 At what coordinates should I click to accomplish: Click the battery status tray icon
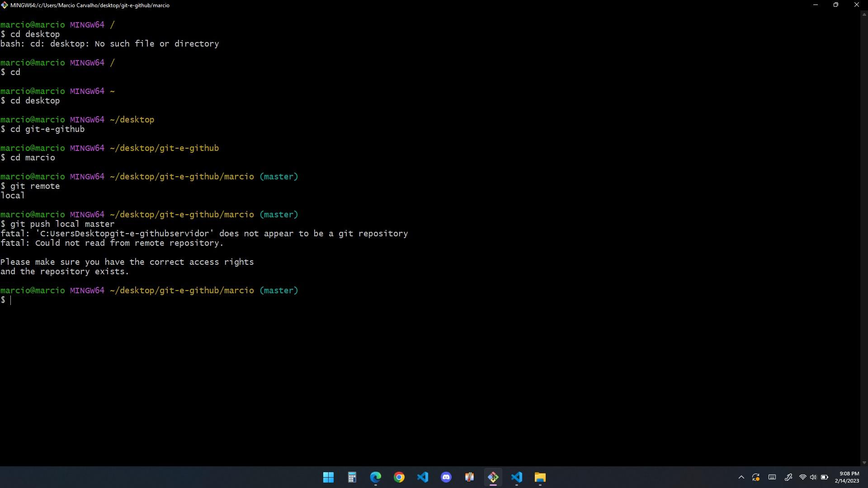pos(825,477)
